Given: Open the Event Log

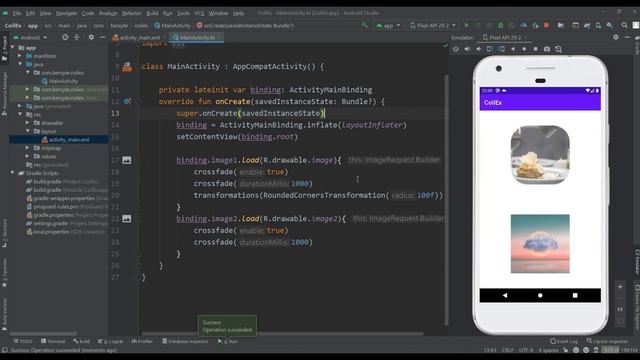Looking at the screenshot, I should pos(564,341).
